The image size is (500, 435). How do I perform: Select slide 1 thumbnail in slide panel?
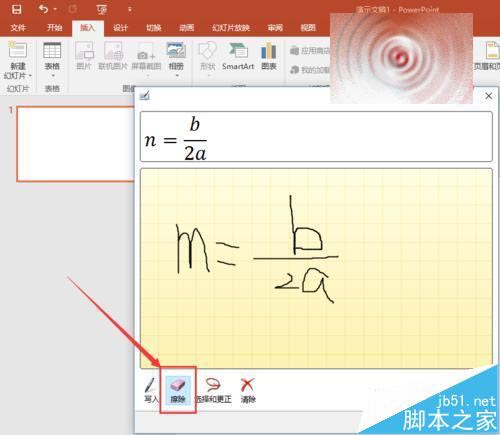(x=75, y=144)
